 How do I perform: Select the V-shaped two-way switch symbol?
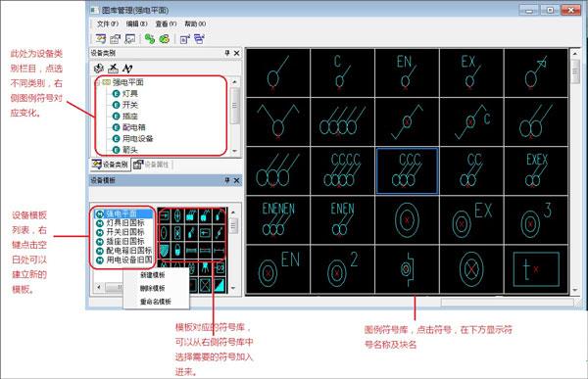(278, 121)
